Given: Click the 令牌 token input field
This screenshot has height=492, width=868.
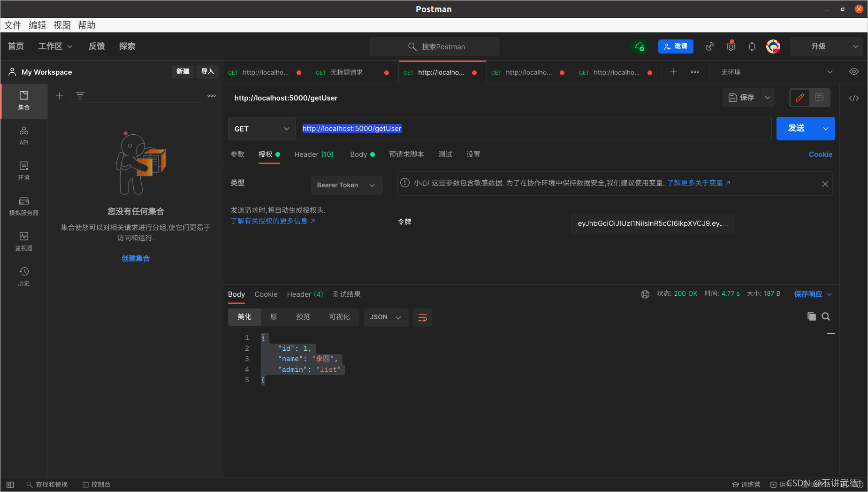Looking at the screenshot, I should (x=653, y=224).
